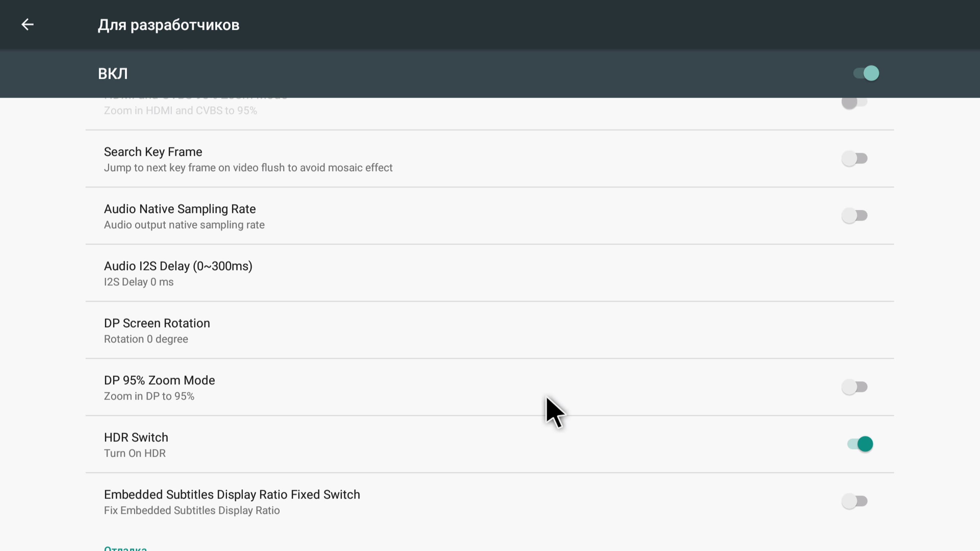The height and width of the screenshot is (551, 980).
Task: Enable the Audio Native Sampling Rate switch
Action: [x=854, y=216]
